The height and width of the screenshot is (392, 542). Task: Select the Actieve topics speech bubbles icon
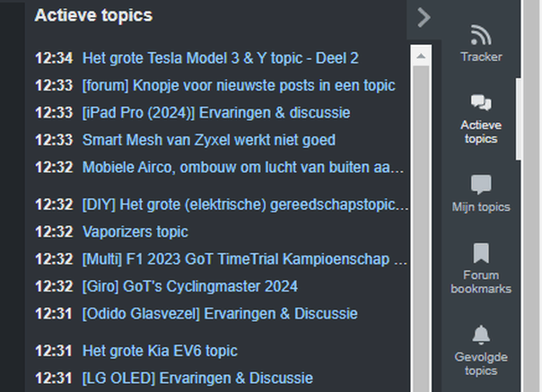click(x=481, y=102)
